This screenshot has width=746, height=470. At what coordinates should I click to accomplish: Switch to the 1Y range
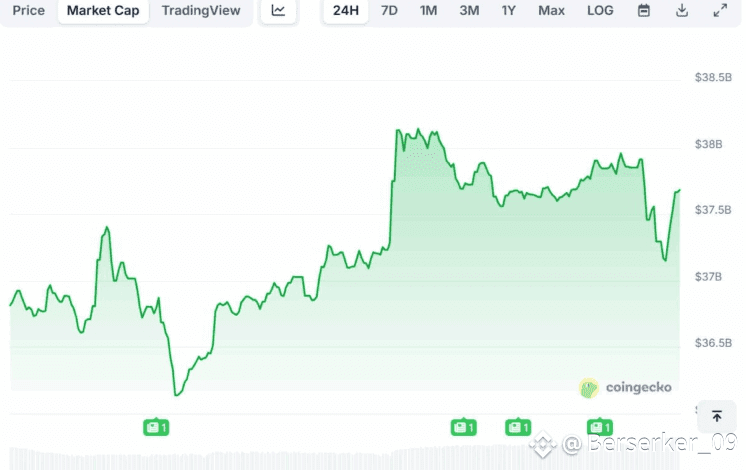click(x=509, y=11)
